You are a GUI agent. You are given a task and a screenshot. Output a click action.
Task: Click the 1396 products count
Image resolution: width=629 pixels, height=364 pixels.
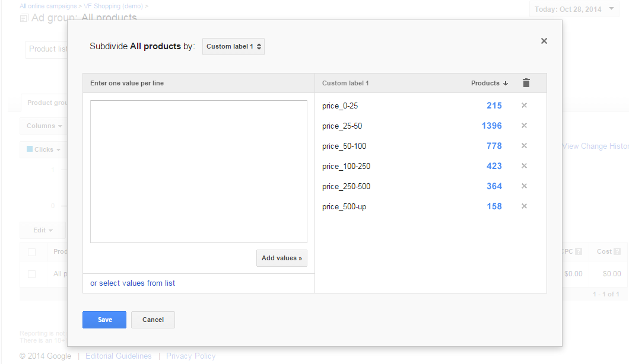pos(492,126)
